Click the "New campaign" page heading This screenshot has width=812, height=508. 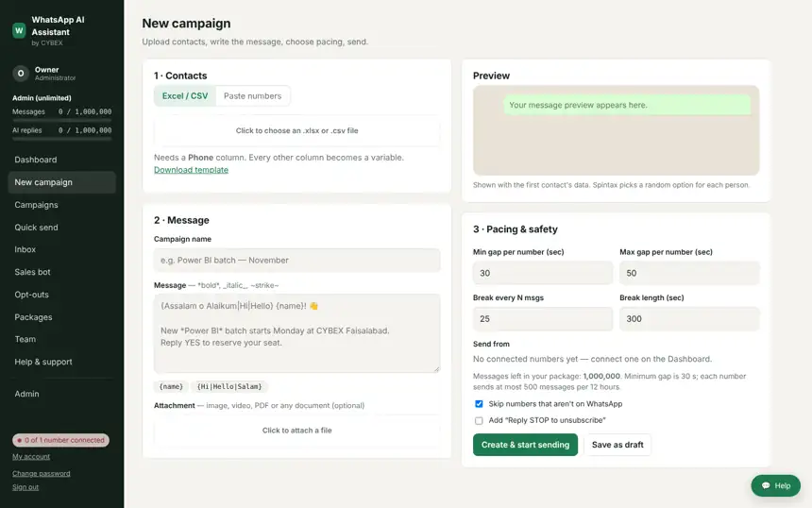coord(186,24)
